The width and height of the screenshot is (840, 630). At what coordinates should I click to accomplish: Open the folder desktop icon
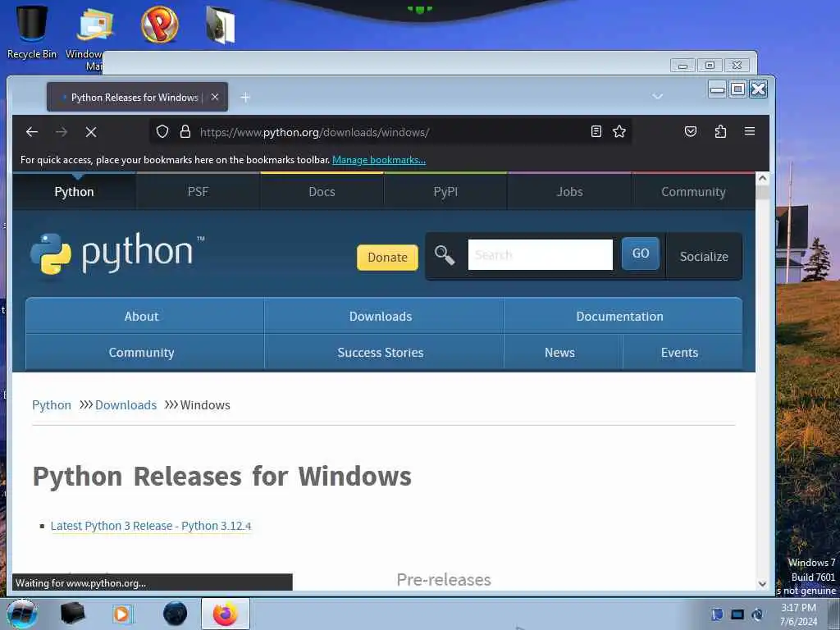point(221,25)
